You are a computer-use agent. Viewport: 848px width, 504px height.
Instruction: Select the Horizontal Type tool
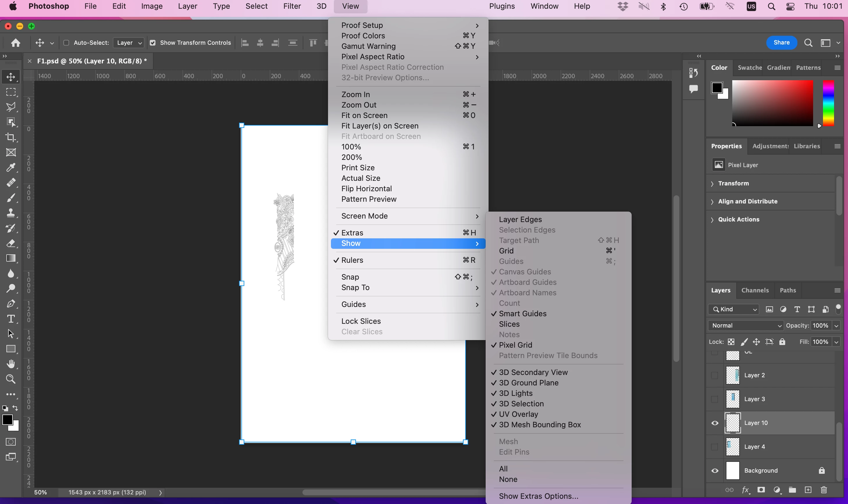coord(11,319)
